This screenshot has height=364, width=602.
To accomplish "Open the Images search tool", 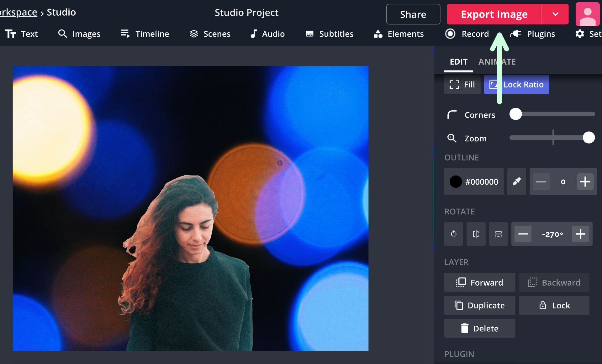I will pyautogui.click(x=79, y=34).
